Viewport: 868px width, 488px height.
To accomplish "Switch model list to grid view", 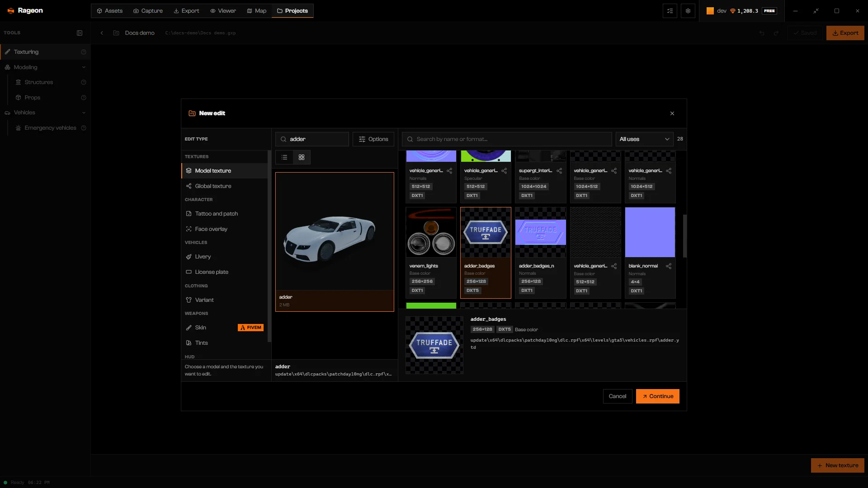I will tap(302, 157).
